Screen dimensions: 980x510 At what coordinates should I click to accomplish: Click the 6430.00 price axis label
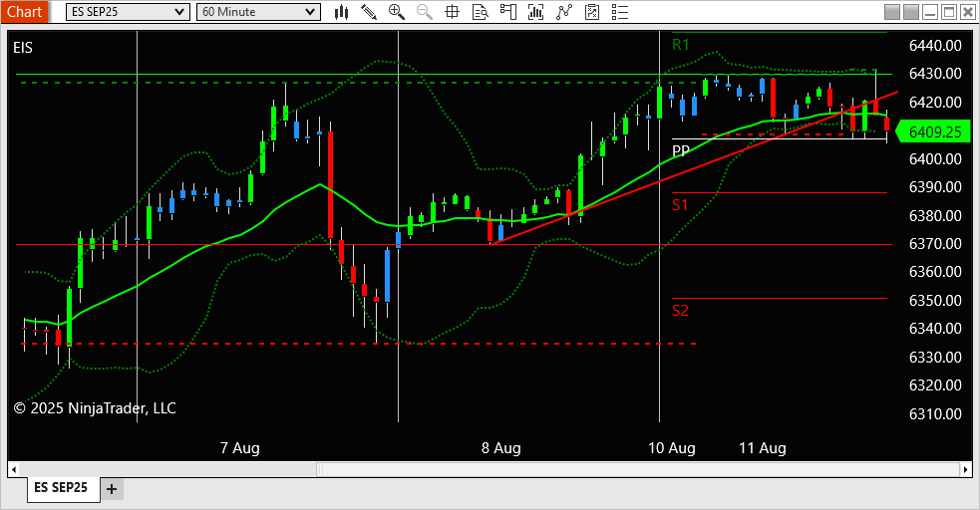[x=935, y=74]
